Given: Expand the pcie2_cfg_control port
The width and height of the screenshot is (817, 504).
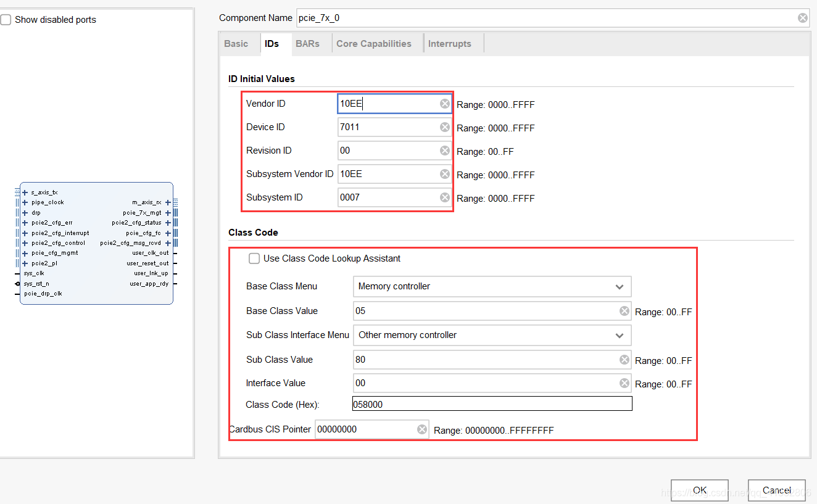Looking at the screenshot, I should coord(25,243).
